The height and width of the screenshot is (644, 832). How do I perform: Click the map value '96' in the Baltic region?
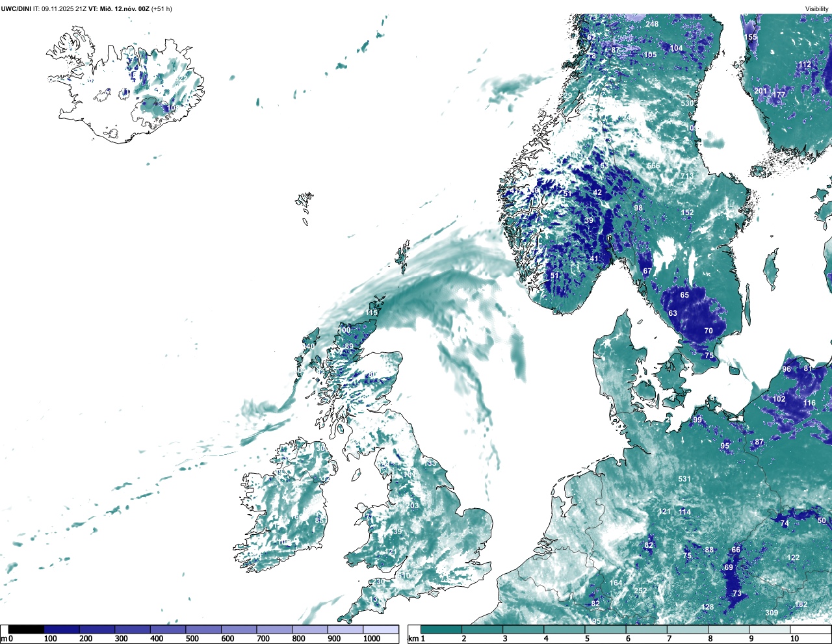click(x=786, y=369)
